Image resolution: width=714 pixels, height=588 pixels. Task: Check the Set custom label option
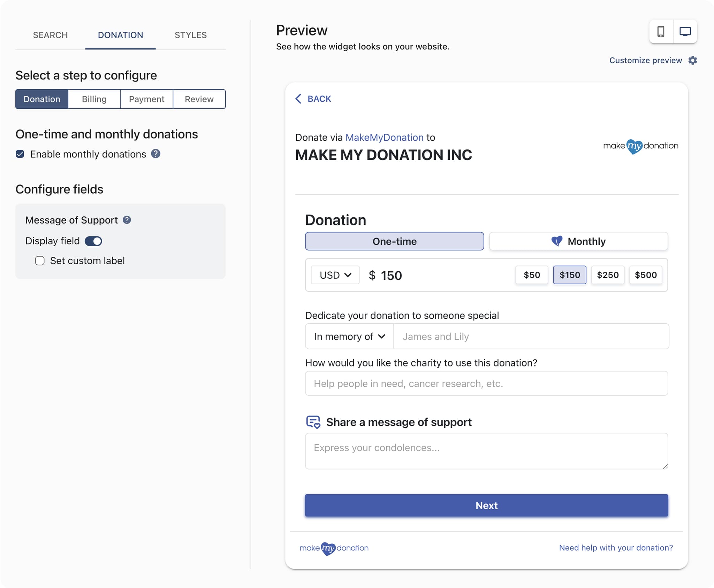[x=40, y=260]
